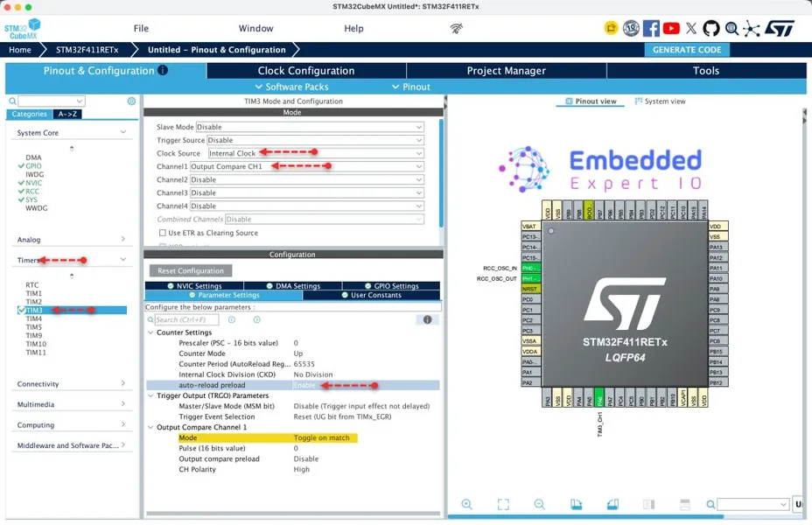Open the X (Twitter) icon

coord(691,28)
